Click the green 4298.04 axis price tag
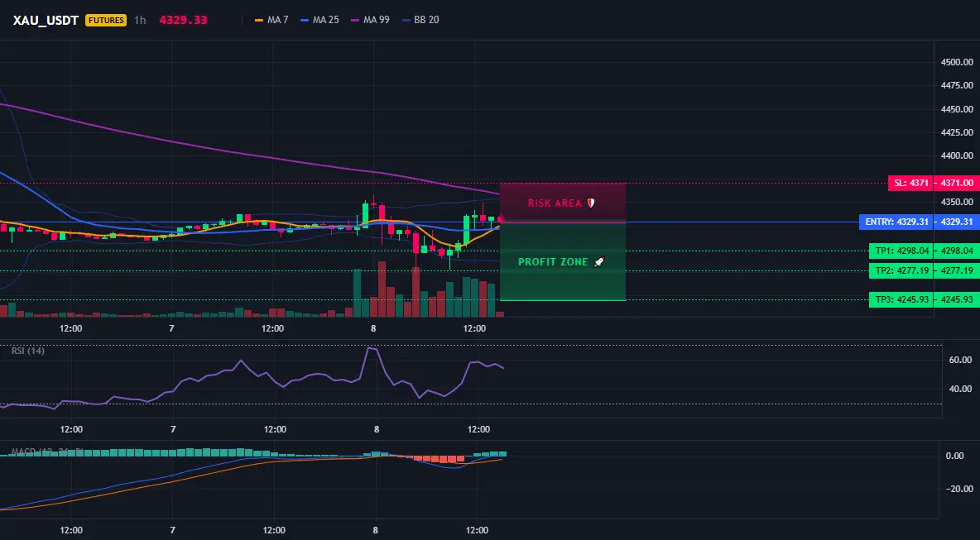980x540 pixels. click(x=957, y=251)
